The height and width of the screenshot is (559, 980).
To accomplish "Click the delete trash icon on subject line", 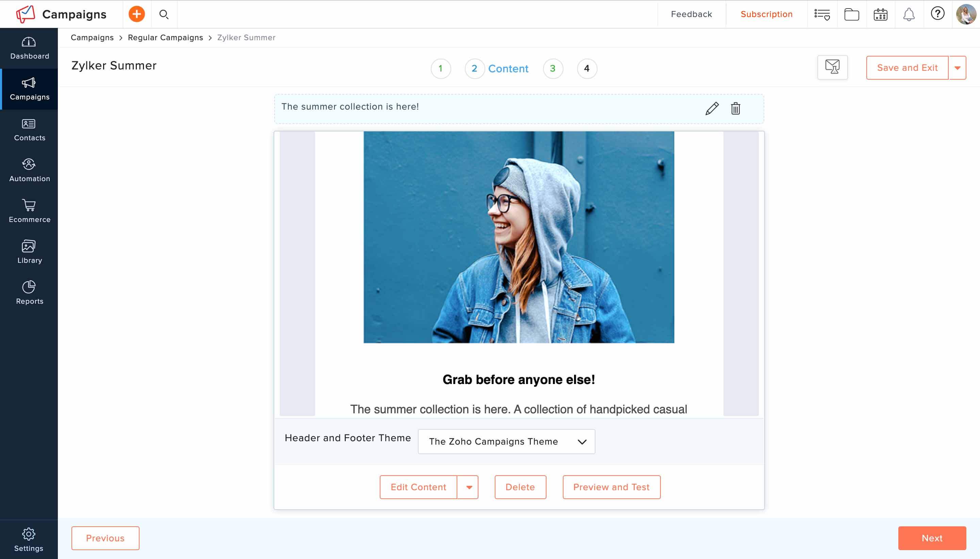I will [x=735, y=109].
